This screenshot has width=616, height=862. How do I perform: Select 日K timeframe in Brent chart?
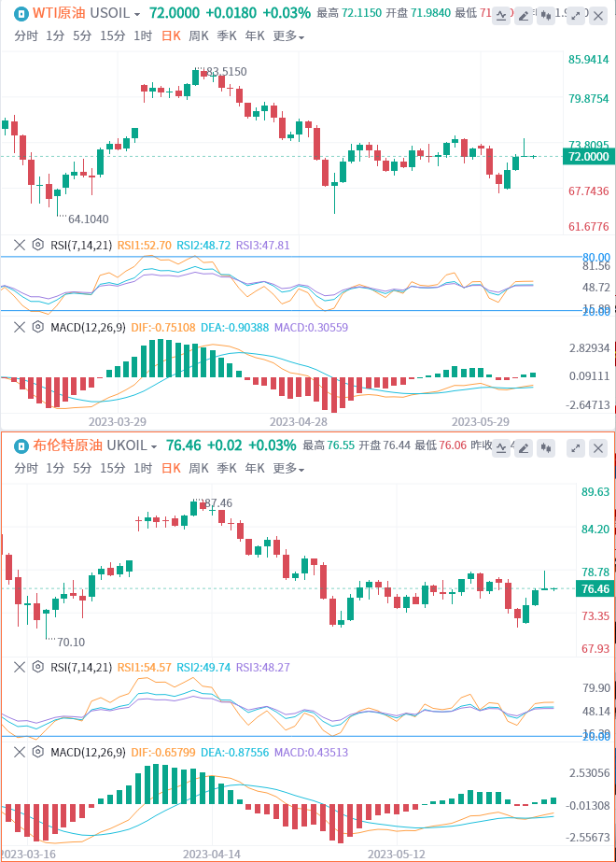(171, 469)
